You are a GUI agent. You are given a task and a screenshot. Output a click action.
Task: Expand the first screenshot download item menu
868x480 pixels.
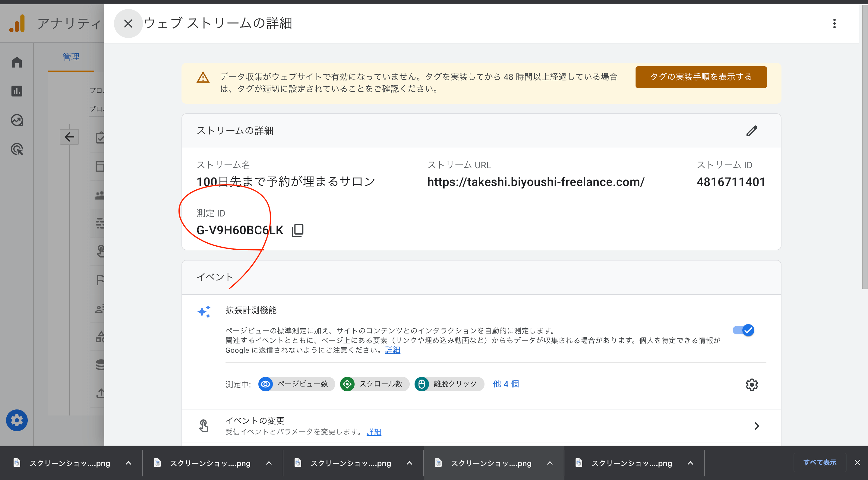pos(128,463)
